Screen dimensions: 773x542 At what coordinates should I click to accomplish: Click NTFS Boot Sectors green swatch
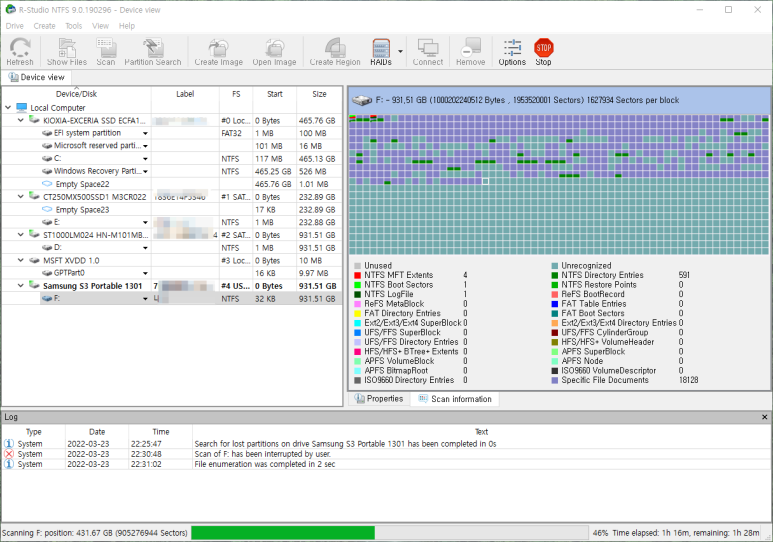click(357, 285)
